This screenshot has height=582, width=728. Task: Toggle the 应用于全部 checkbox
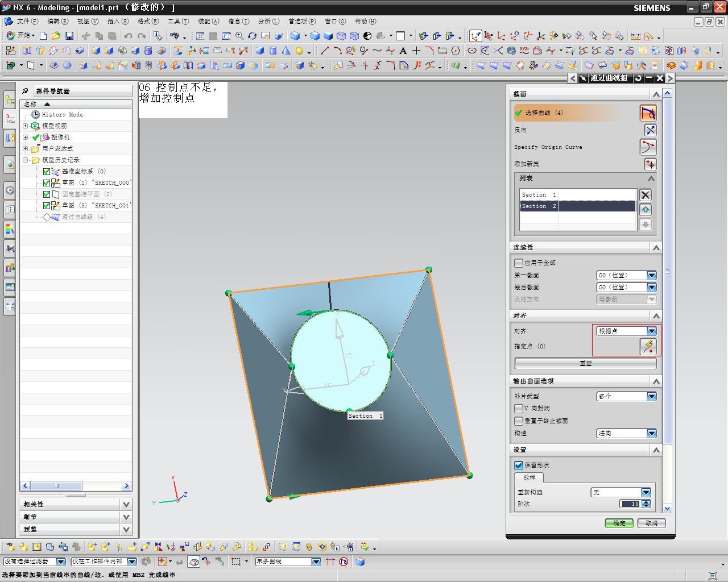518,263
